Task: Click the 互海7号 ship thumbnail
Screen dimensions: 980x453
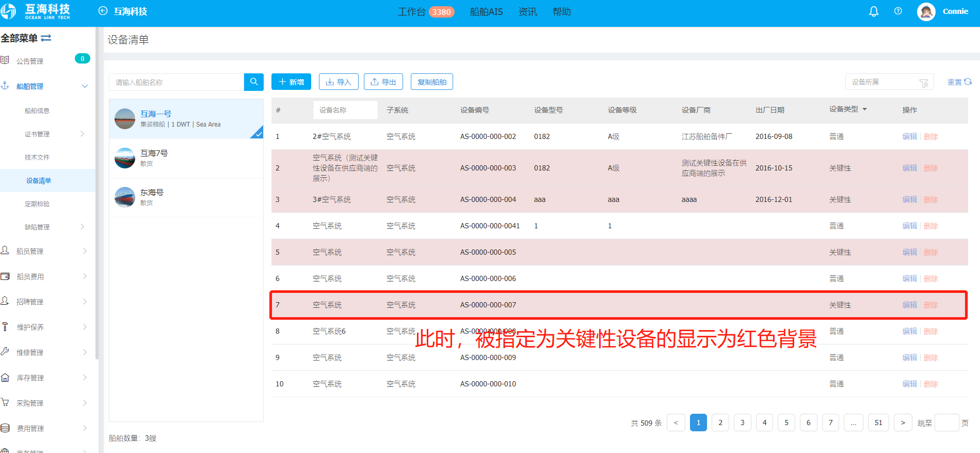Action: click(x=125, y=158)
